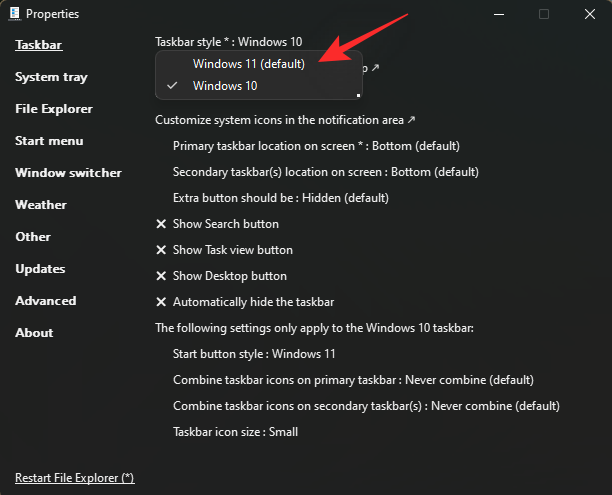Open the Taskbar style dropdown
Image resolution: width=612 pixels, height=495 pixels.
[228, 42]
